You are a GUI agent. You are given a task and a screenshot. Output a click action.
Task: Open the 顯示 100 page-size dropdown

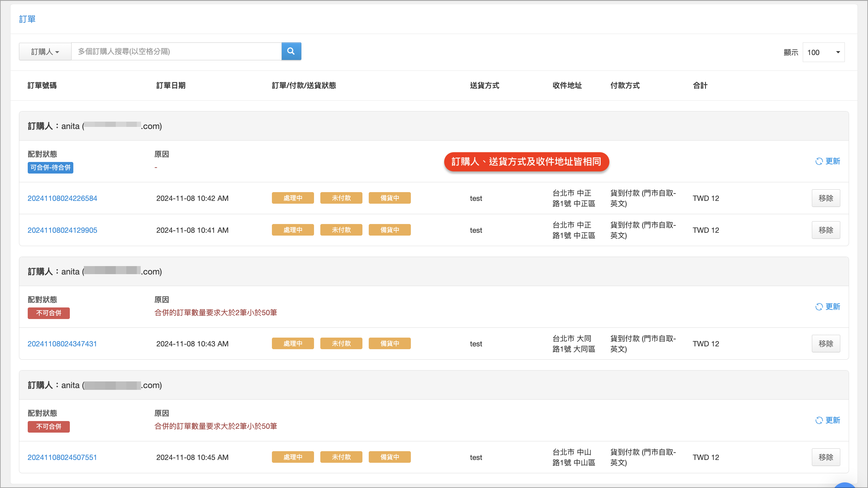(823, 52)
